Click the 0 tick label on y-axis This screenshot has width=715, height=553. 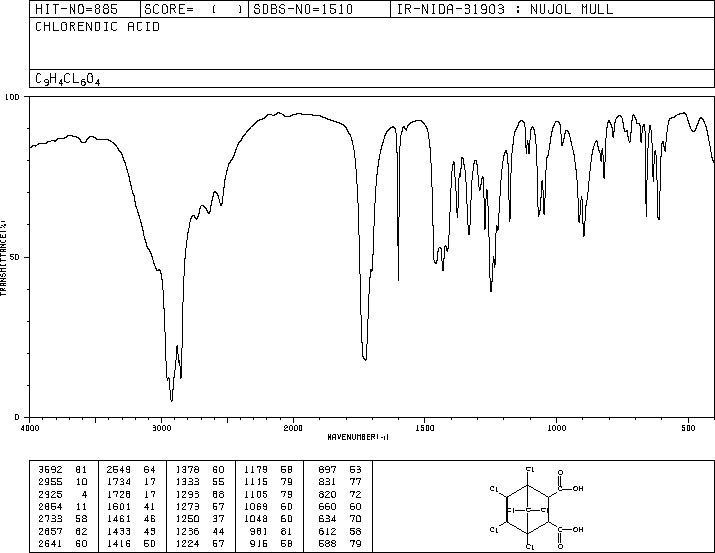coord(17,417)
